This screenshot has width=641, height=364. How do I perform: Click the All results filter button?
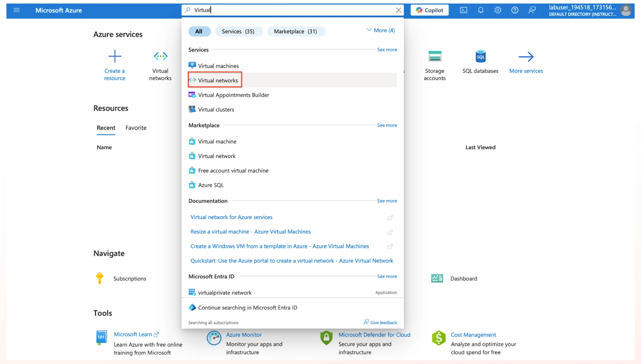click(x=199, y=31)
